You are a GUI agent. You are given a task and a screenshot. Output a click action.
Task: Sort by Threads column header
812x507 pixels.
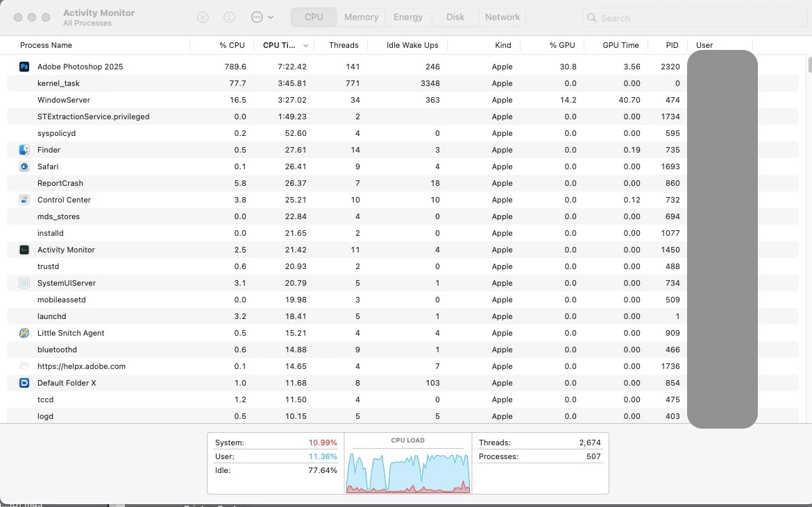pyautogui.click(x=344, y=45)
